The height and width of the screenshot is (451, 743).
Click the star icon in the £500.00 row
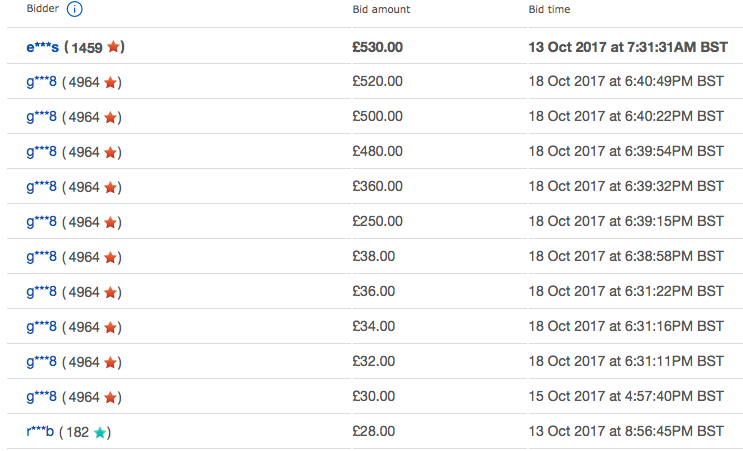pyautogui.click(x=110, y=117)
